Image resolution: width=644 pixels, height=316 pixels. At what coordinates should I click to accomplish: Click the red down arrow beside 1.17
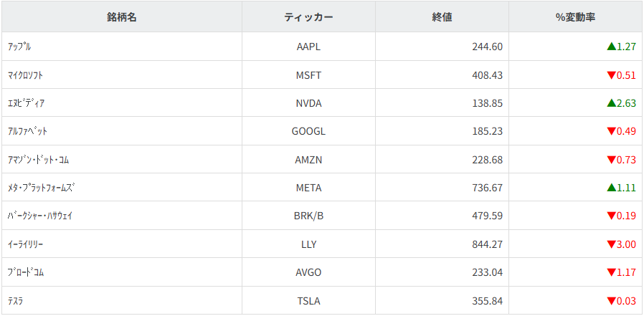click(611, 272)
